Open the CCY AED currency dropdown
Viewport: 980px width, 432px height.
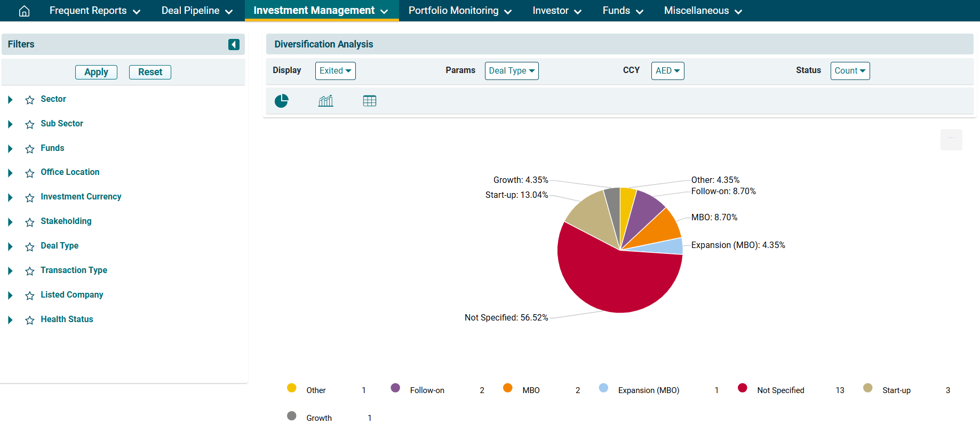coord(667,71)
